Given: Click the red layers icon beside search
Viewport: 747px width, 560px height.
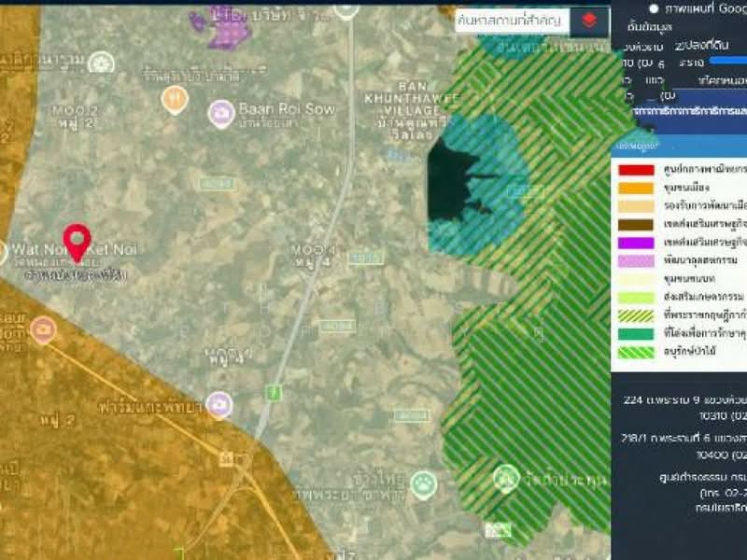Looking at the screenshot, I should (x=588, y=20).
